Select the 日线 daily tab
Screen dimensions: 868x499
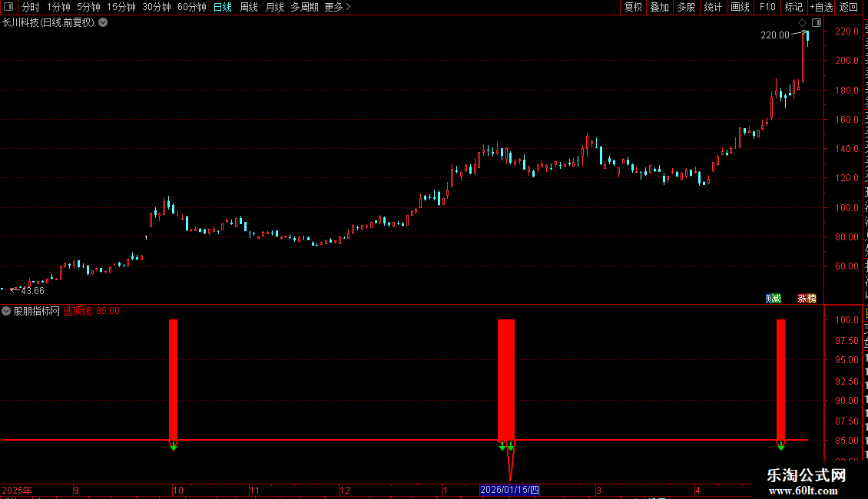[223, 7]
